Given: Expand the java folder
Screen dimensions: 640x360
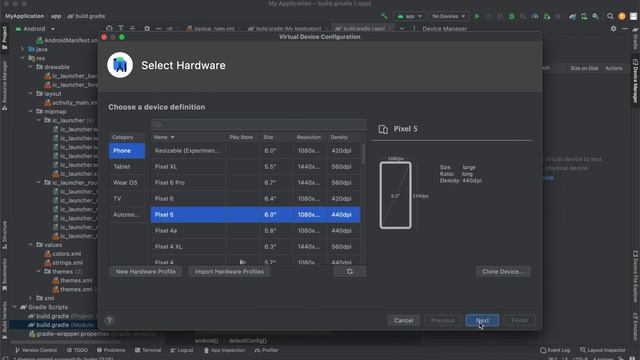Looking at the screenshot, I should pos(22,49).
